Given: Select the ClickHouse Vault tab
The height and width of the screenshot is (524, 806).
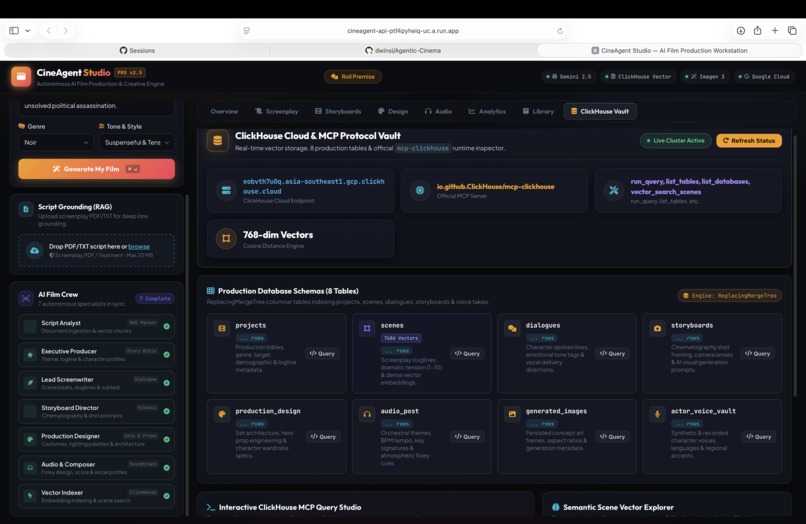Looking at the screenshot, I should (x=600, y=112).
